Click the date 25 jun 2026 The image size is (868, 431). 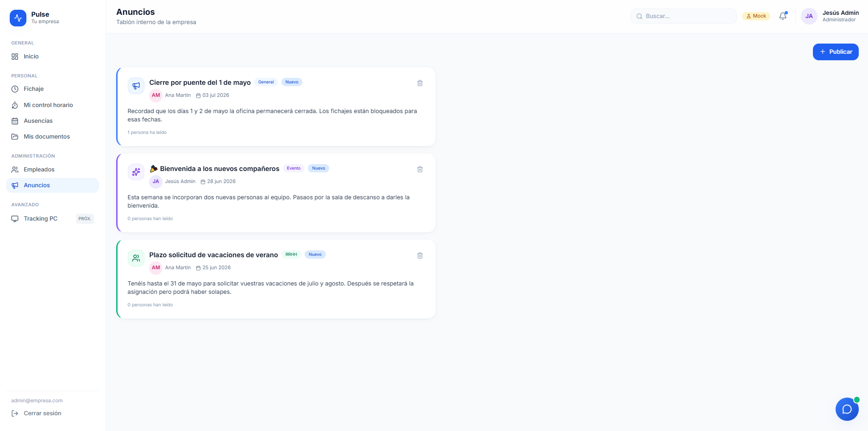pyautogui.click(x=217, y=268)
